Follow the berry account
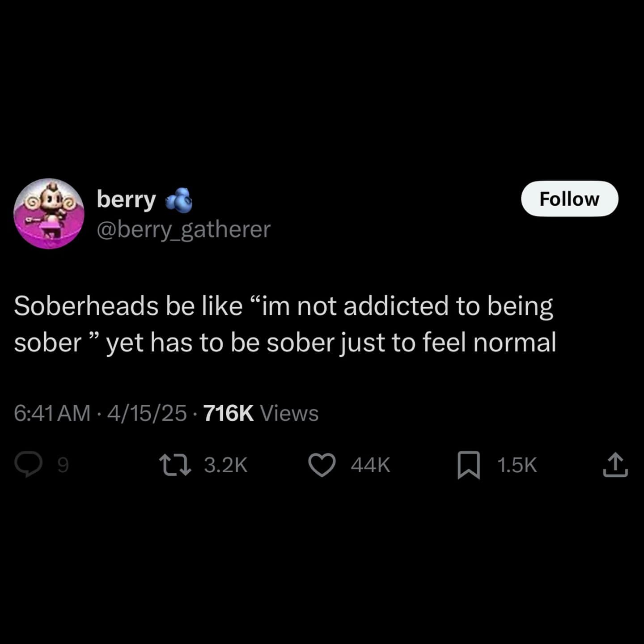644x644 pixels. [569, 199]
